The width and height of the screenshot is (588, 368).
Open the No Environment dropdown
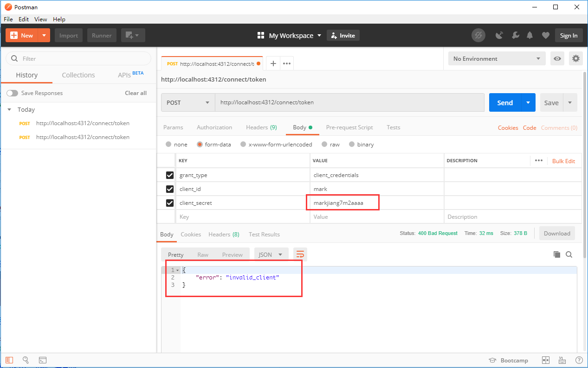[497, 58]
